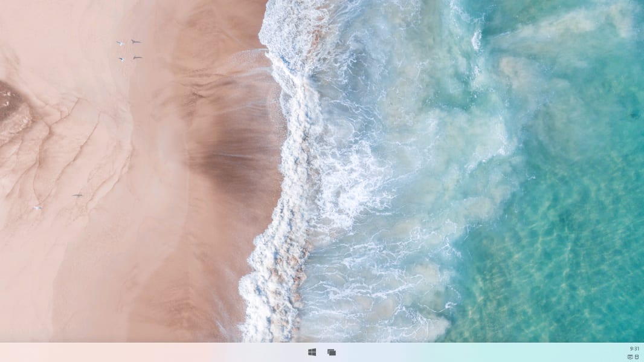This screenshot has height=362, width=644.
Task: Open the notification tray icon beside it
Action: point(637,357)
